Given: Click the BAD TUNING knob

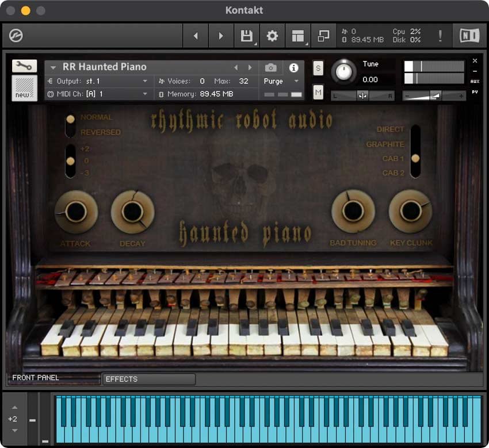Looking at the screenshot, I should (353, 211).
